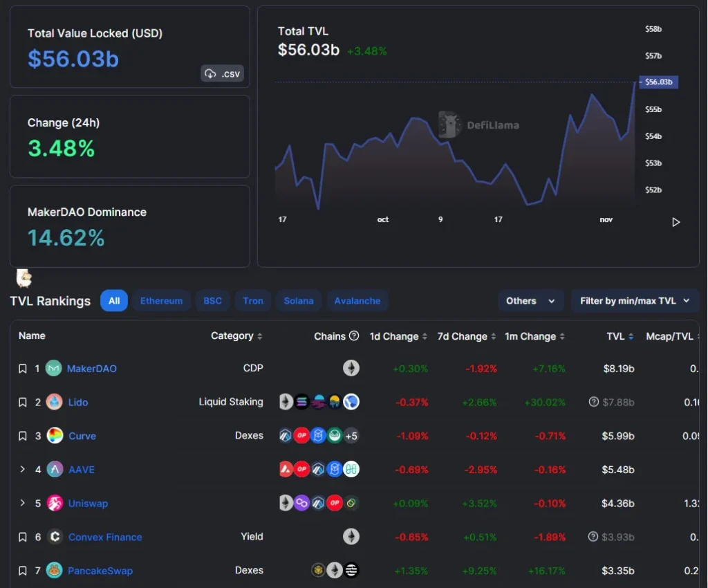Sort table by TVL column
Screen dimensions: 708x588
click(x=620, y=336)
